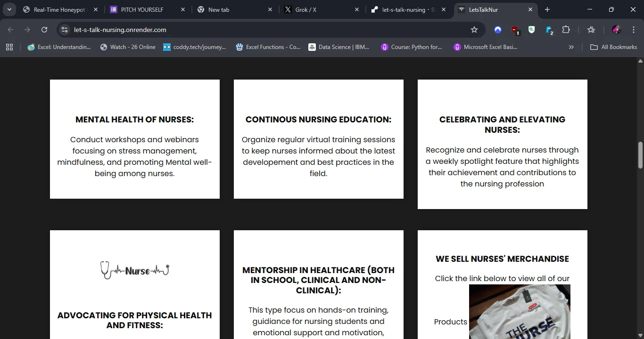The width and height of the screenshot is (644, 339).
Task: Open the All Bookmarks folder
Action: coord(614,47)
